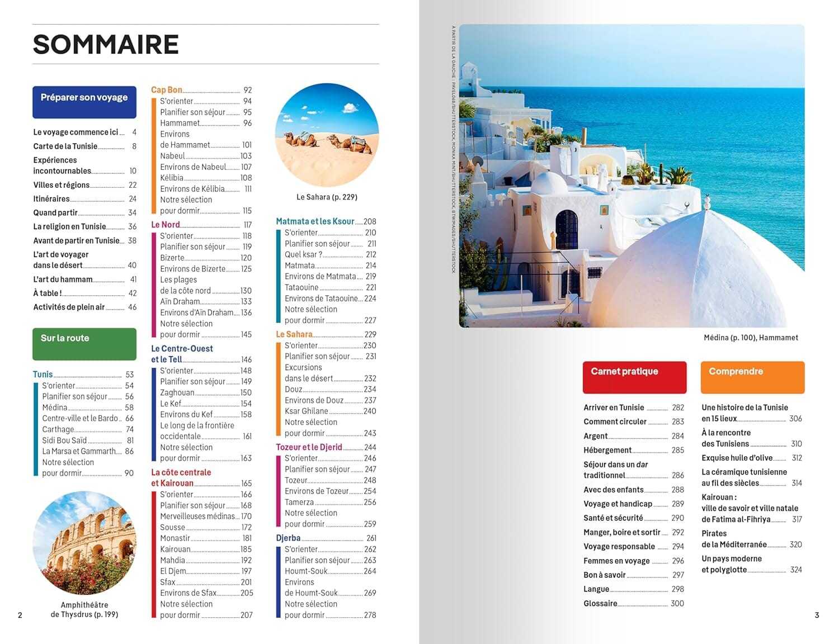The width and height of the screenshot is (839, 644).
Task: Open 'Le Centre-Ouest et le Tell' heading
Action: tap(182, 354)
